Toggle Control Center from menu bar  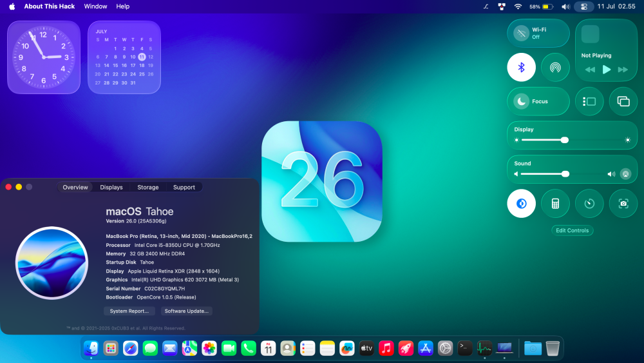click(583, 6)
